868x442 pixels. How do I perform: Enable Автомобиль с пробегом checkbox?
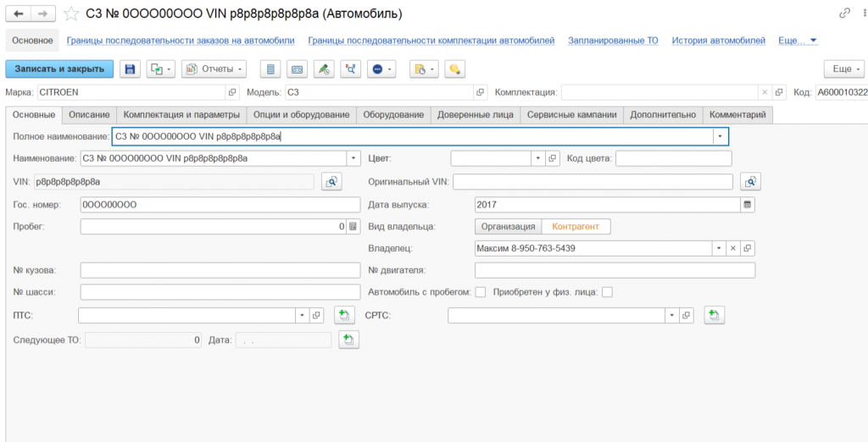(x=481, y=292)
